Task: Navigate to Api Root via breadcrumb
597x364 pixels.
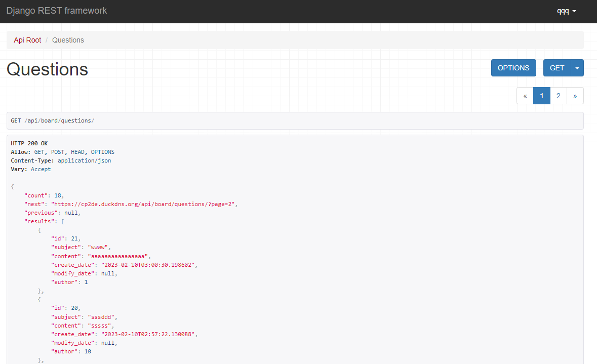Action: coord(27,39)
